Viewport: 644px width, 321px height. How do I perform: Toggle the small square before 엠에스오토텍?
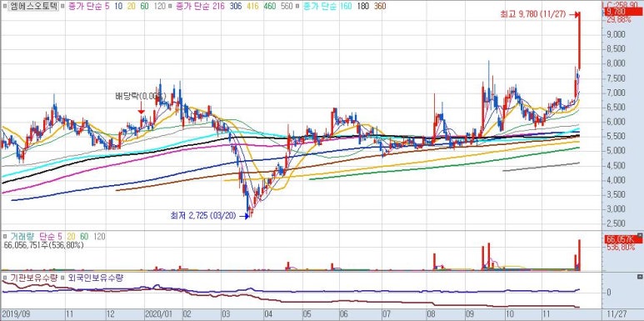point(4,7)
